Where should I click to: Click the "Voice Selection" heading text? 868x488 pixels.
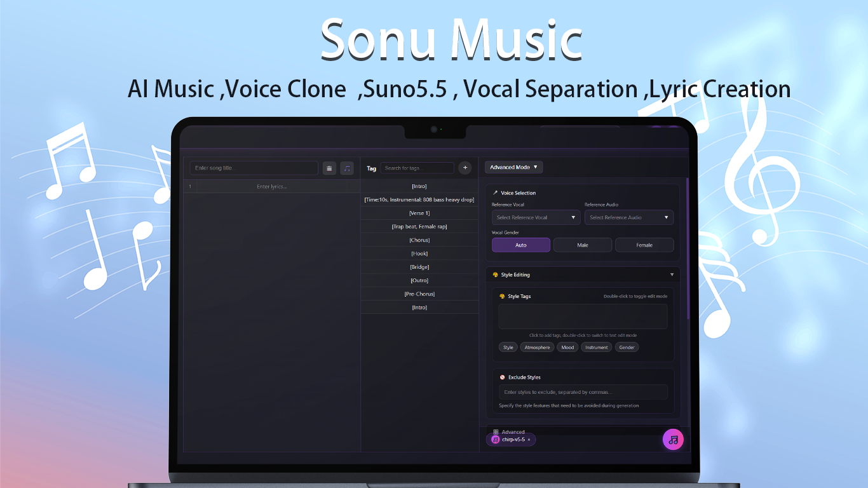pyautogui.click(x=519, y=193)
